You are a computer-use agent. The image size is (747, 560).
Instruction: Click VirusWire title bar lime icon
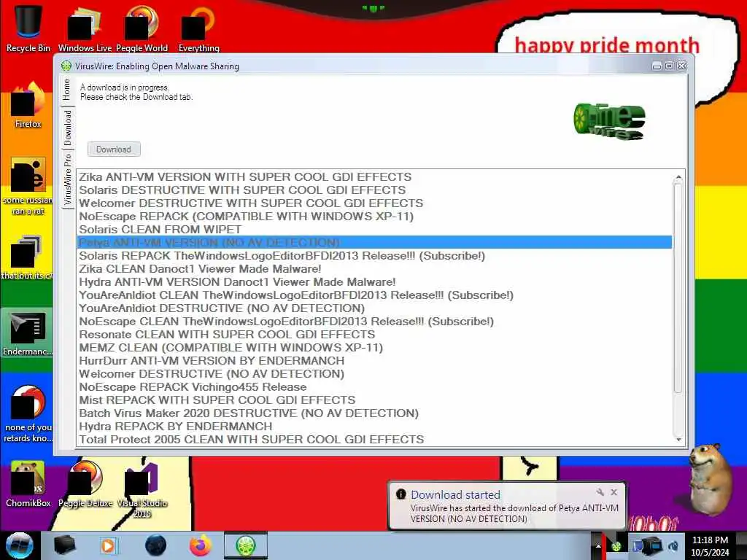coord(66,66)
